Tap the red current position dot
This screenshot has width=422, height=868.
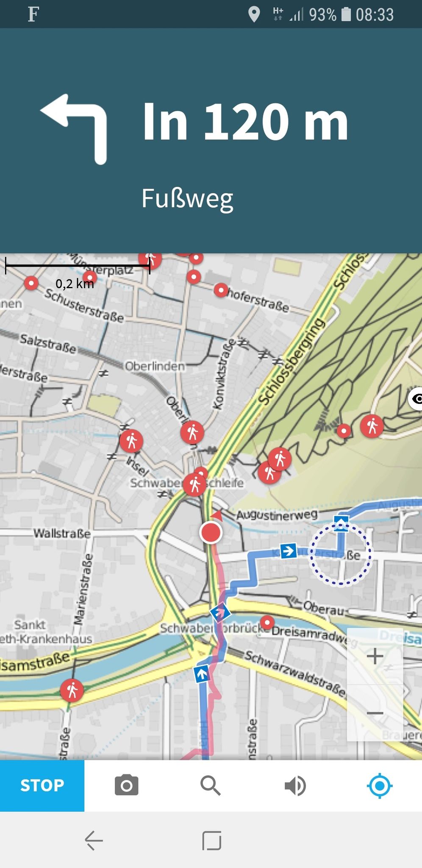211,532
